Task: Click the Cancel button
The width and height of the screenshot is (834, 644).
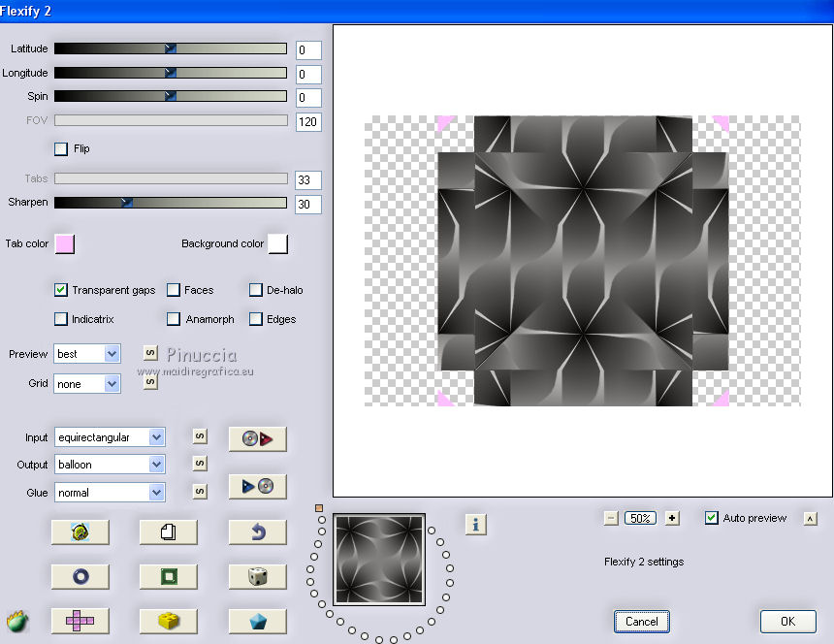Action: point(641,622)
